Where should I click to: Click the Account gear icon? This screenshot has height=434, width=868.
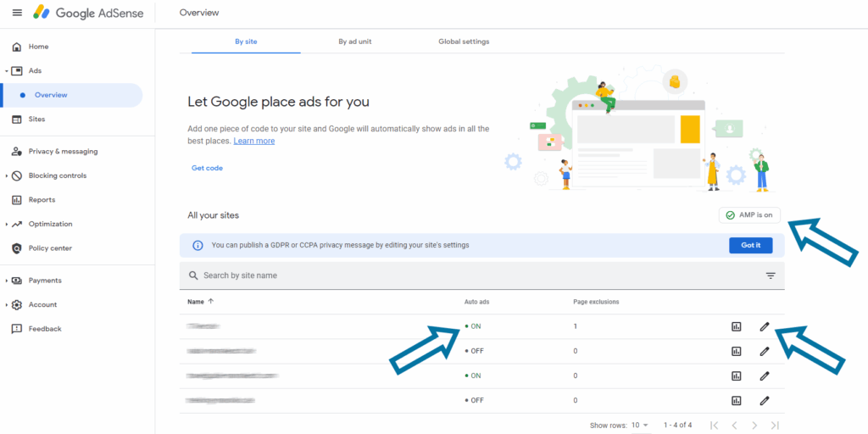[x=17, y=304]
